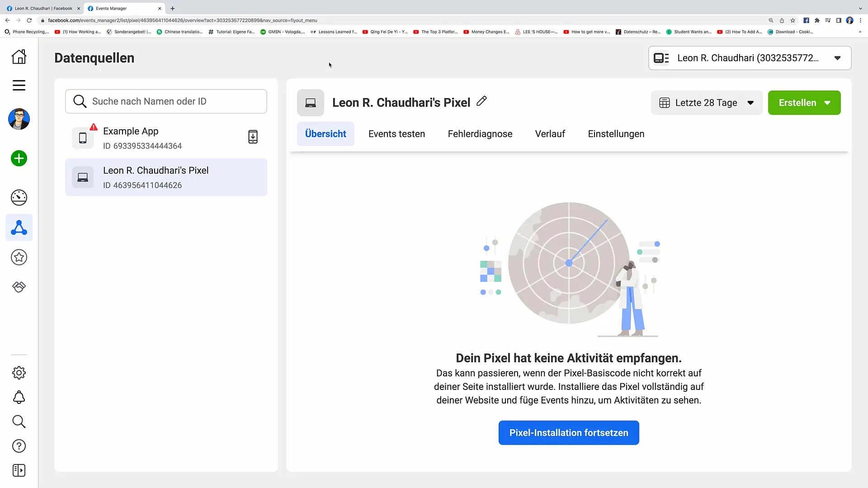Expand the account selector dropdown top right
The height and width of the screenshot is (488, 868).
(838, 58)
